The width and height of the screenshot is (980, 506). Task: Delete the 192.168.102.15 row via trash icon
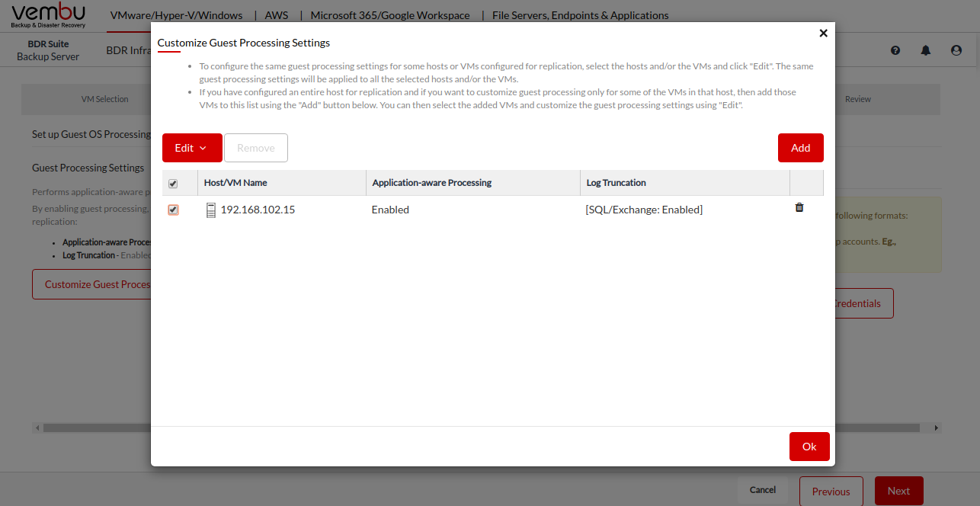point(799,207)
